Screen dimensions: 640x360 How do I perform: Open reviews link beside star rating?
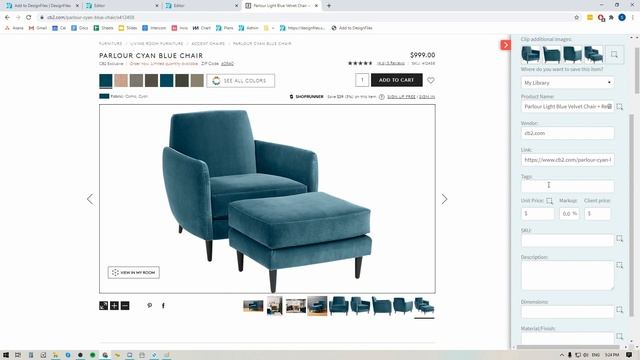coord(391,63)
